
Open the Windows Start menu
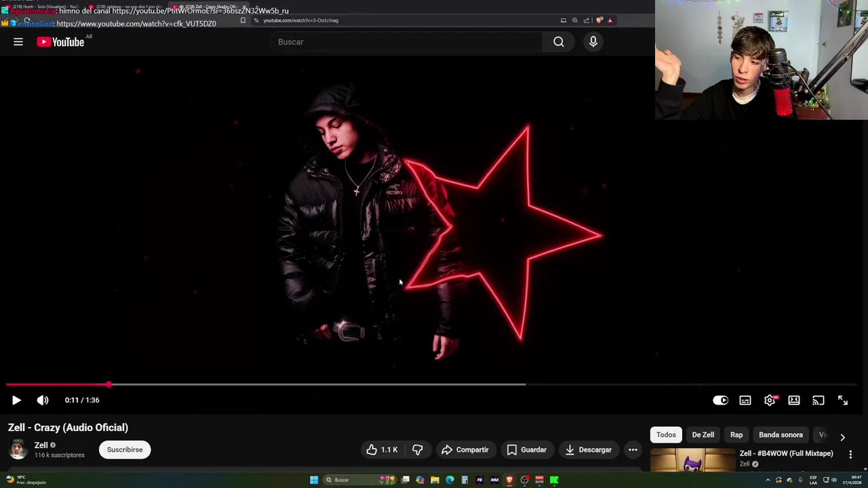[x=314, y=481]
